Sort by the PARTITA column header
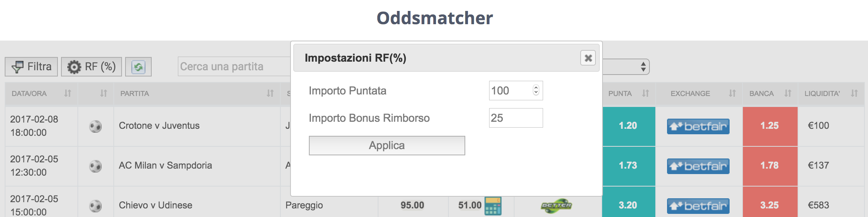Viewport: 868px width, 217px height. 197,94
